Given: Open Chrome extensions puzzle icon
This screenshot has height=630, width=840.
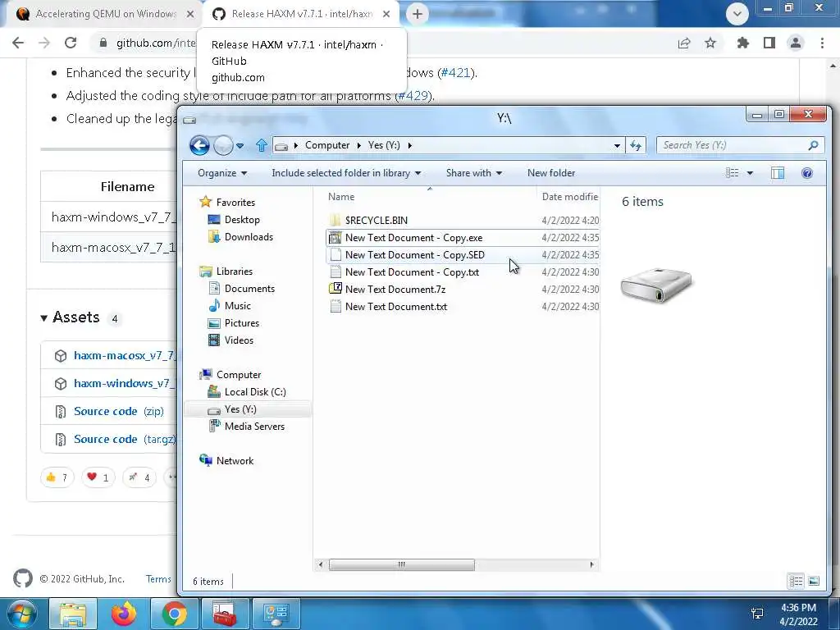Looking at the screenshot, I should tap(742, 43).
